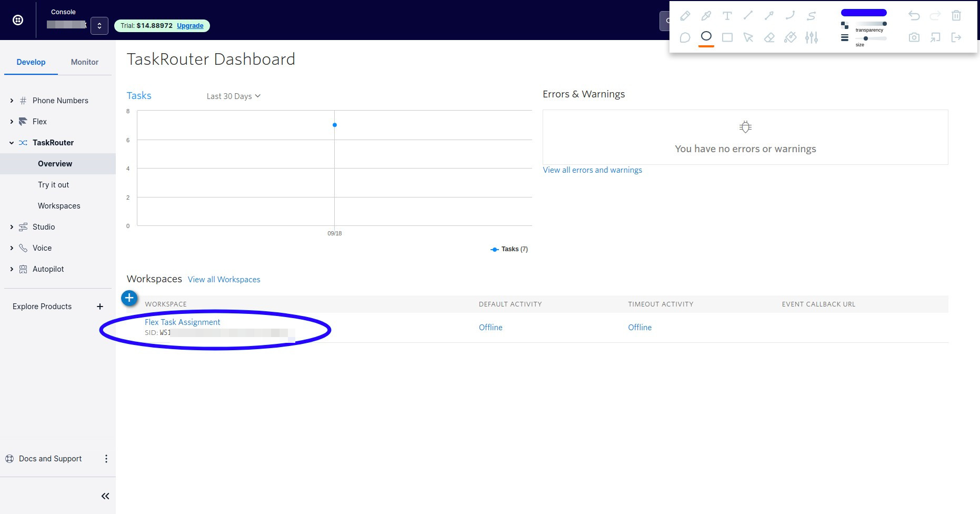Click the Default Activity Offline link
The height and width of the screenshot is (514, 980).
click(491, 328)
